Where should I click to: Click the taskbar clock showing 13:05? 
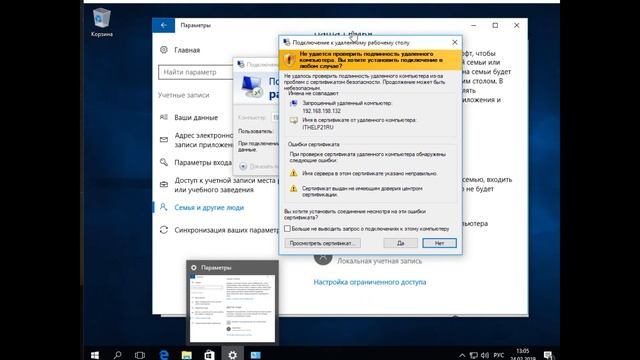(x=523, y=354)
